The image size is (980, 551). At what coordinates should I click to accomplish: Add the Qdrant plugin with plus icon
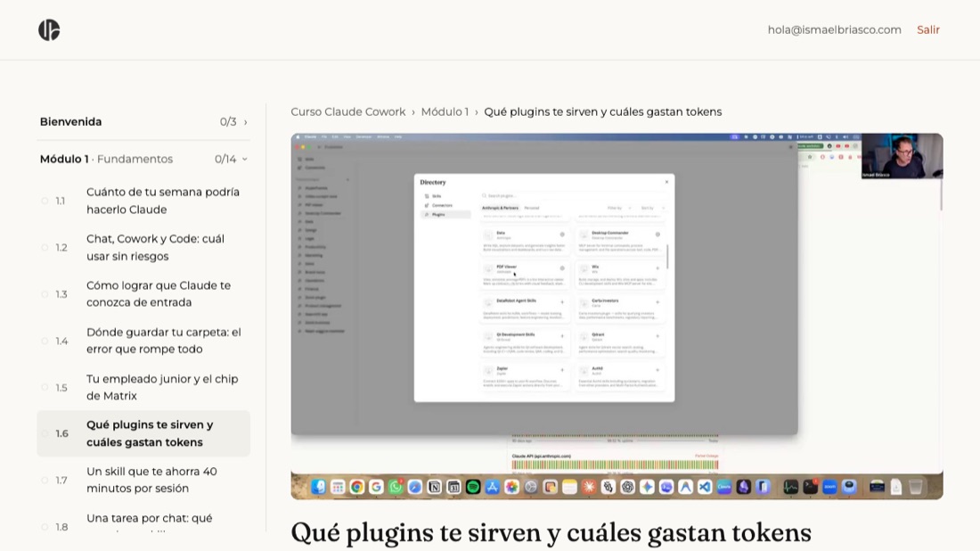tap(657, 336)
